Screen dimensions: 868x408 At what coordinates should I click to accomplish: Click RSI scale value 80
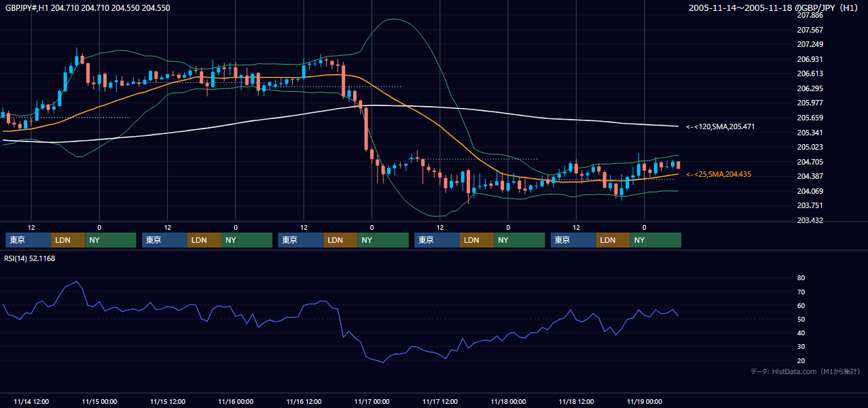tap(801, 278)
